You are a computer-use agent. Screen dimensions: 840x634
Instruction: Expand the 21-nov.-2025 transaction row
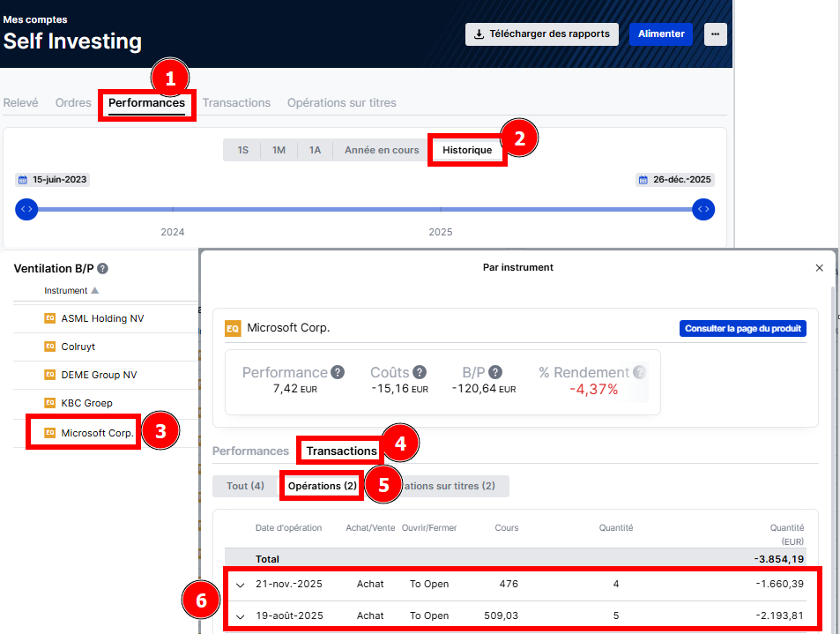click(x=240, y=585)
